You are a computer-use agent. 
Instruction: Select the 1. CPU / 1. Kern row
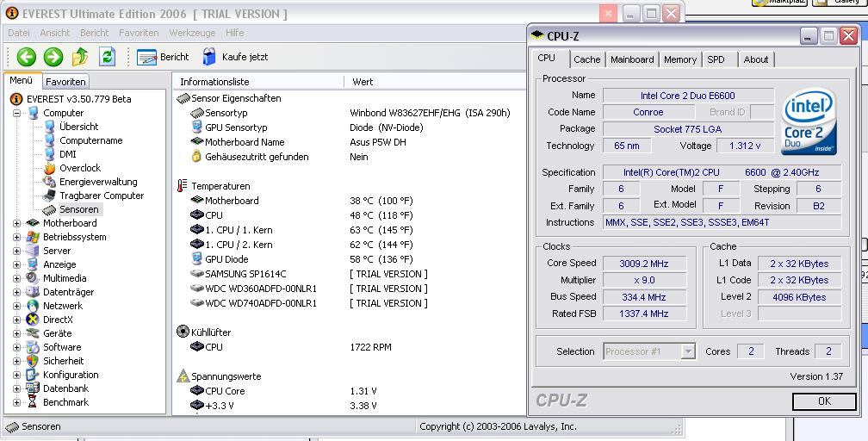tap(349, 230)
